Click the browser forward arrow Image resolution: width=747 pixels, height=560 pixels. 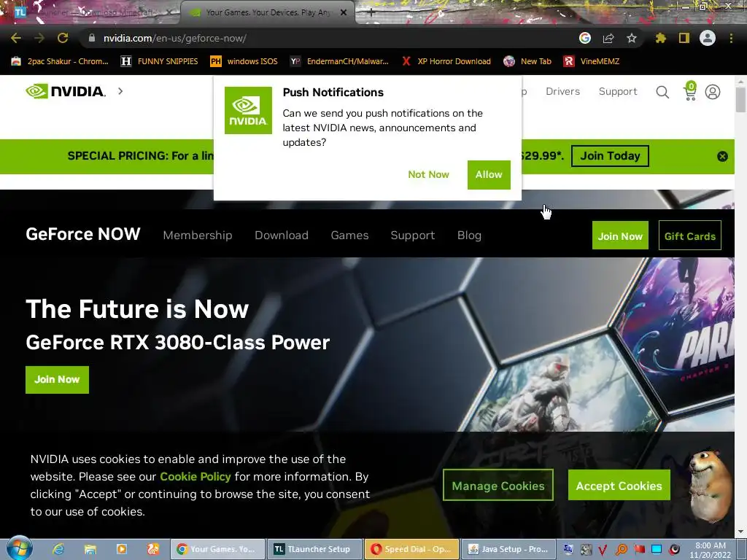point(39,38)
